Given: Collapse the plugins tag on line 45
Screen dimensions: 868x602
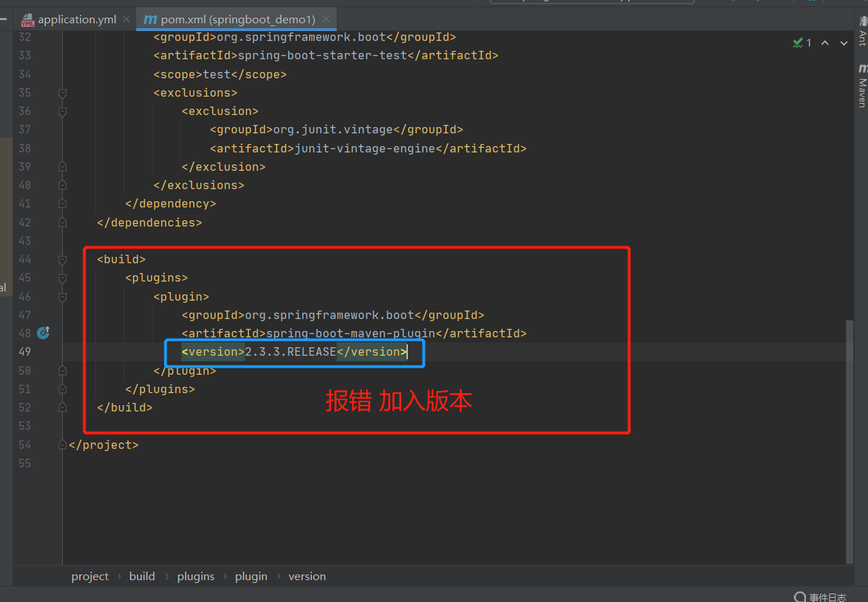Looking at the screenshot, I should (62, 278).
